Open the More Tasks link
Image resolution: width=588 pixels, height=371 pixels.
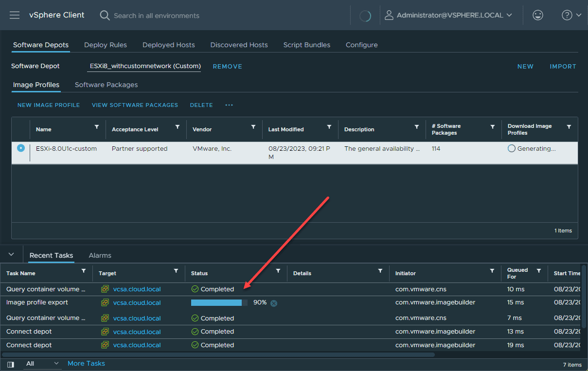pos(86,364)
